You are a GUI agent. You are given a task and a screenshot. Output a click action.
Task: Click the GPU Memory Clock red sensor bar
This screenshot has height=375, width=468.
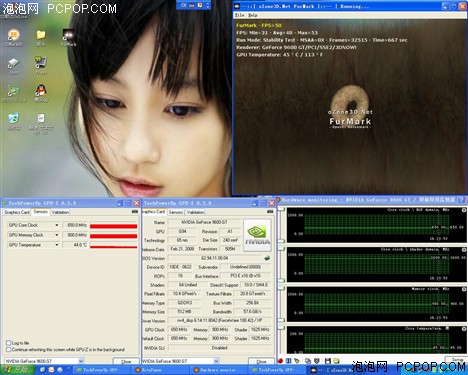(x=113, y=236)
